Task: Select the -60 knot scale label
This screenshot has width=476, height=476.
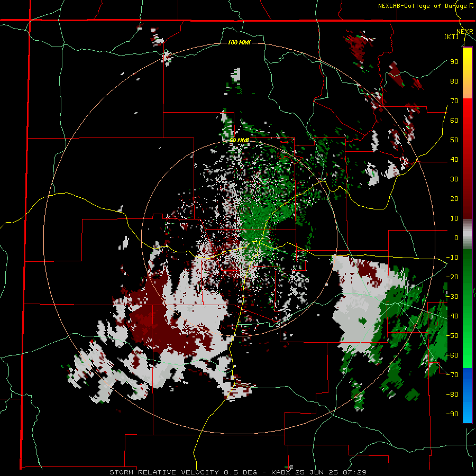Action: point(452,355)
